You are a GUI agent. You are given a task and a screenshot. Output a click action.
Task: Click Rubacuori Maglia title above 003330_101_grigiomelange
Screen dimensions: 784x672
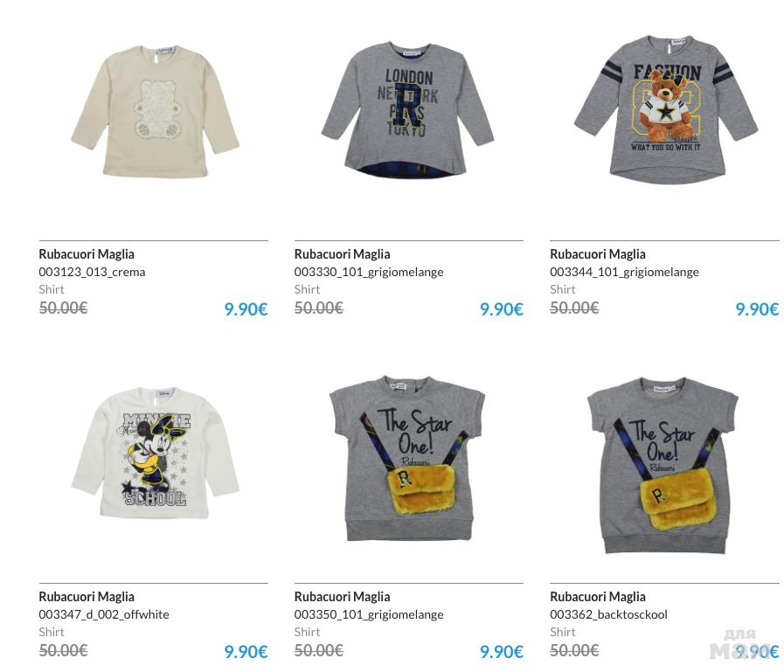(x=342, y=254)
